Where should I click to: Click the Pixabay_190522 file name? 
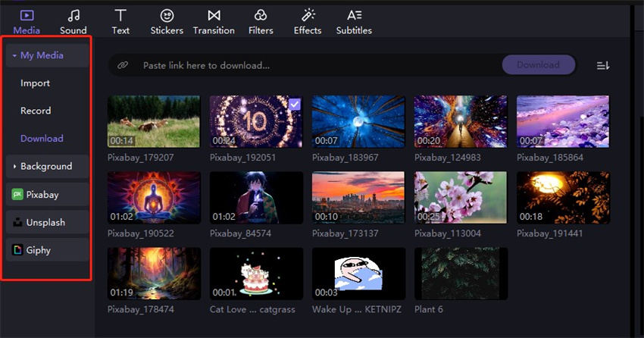point(140,233)
